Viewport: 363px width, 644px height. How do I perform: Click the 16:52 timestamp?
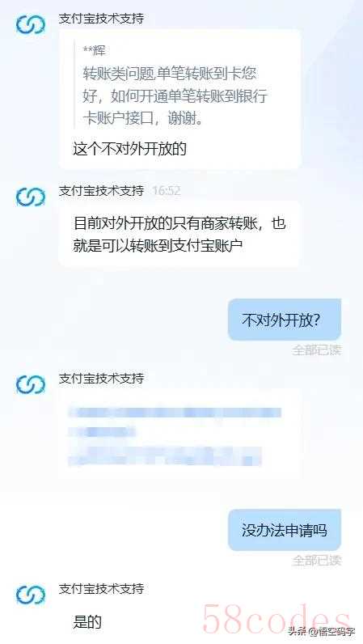167,191
